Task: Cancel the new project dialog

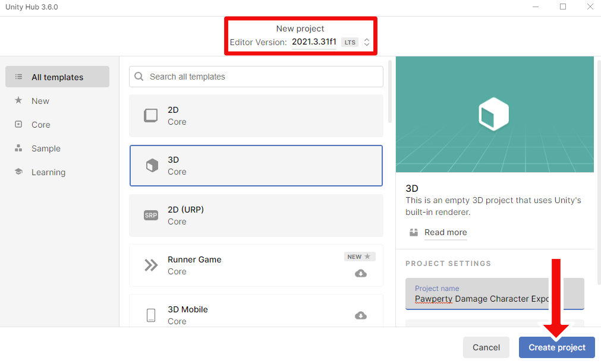Action: (486, 347)
